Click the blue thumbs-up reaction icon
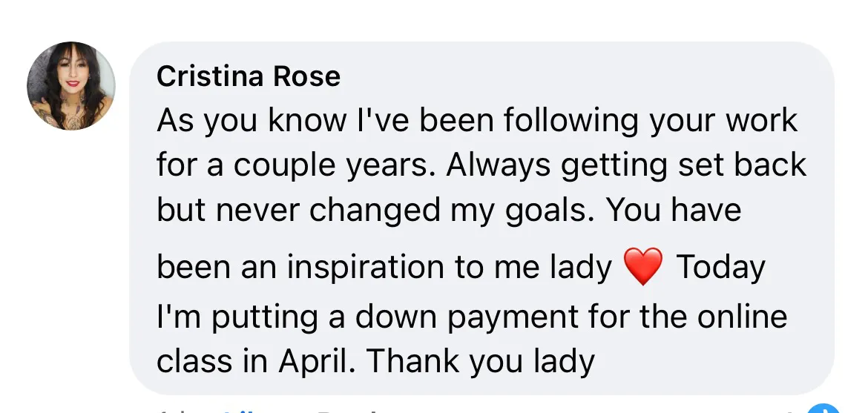The height and width of the screenshot is (413, 868). [x=823, y=409]
